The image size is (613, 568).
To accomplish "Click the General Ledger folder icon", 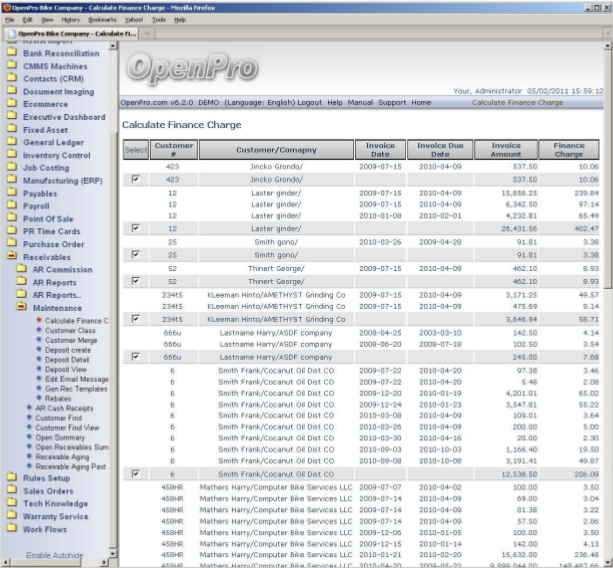I will point(11,143).
